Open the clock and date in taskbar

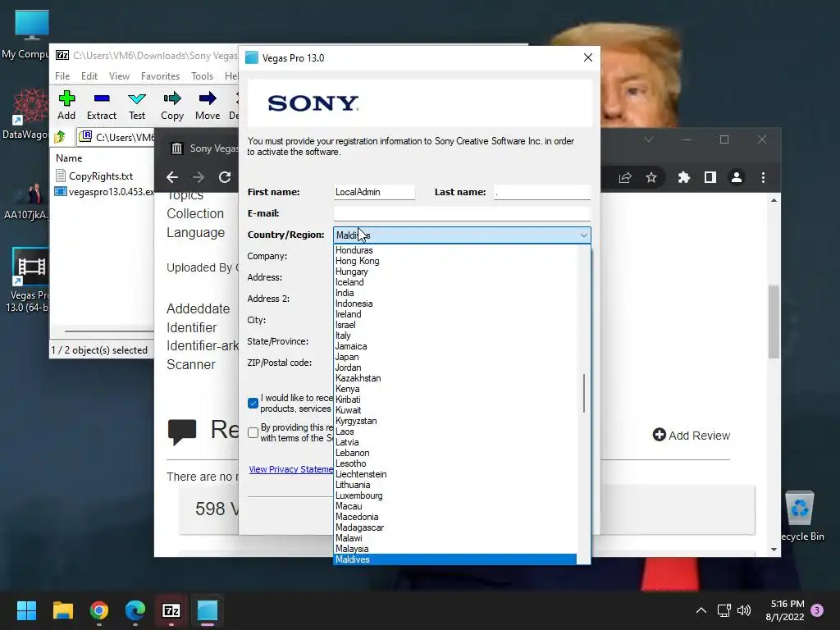click(x=785, y=610)
